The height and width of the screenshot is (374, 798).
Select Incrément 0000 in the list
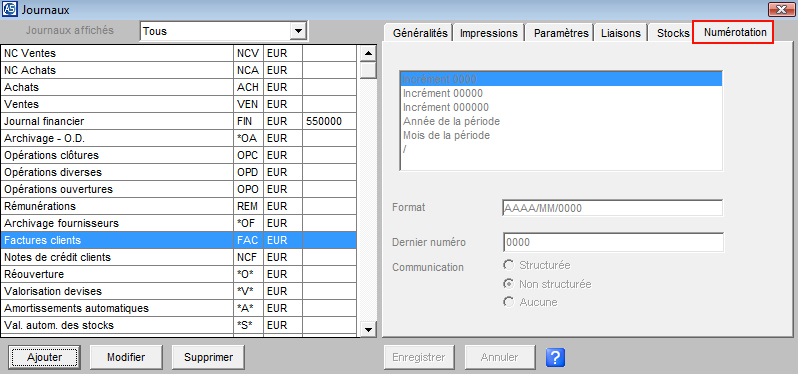(561, 79)
